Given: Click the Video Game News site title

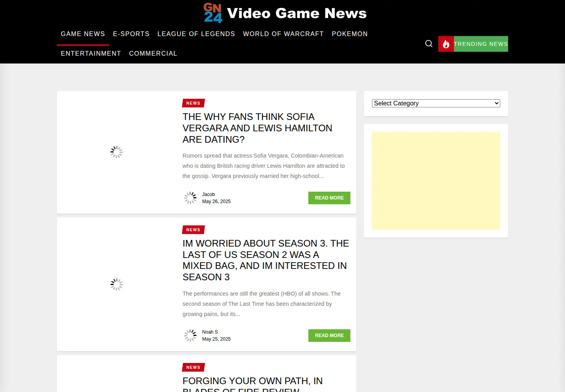Looking at the screenshot, I should [x=297, y=13].
